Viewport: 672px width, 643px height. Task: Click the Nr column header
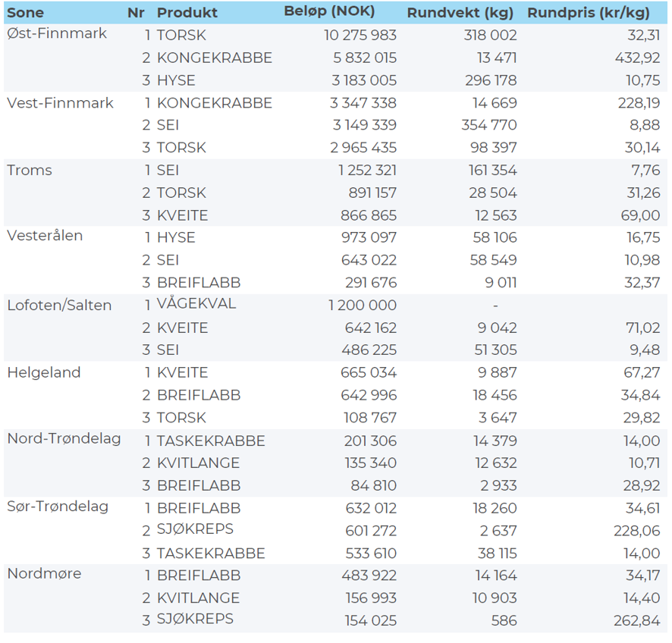click(x=137, y=13)
